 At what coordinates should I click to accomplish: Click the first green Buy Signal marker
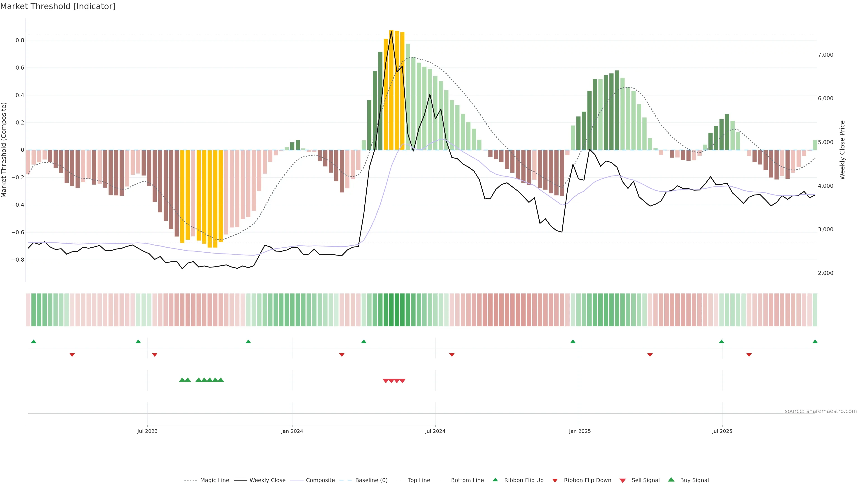click(182, 380)
